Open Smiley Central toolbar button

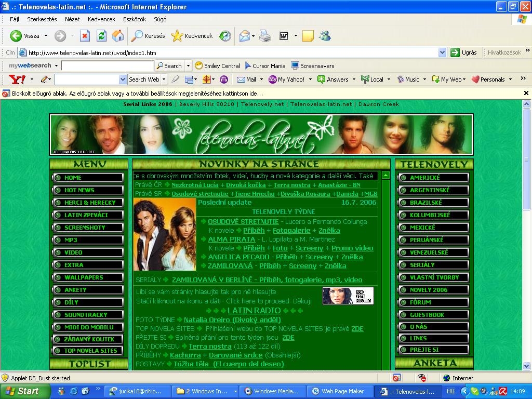pyautogui.click(x=218, y=66)
